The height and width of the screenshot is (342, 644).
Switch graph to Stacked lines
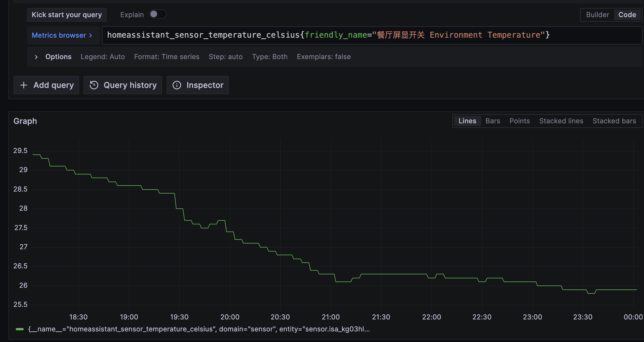561,121
